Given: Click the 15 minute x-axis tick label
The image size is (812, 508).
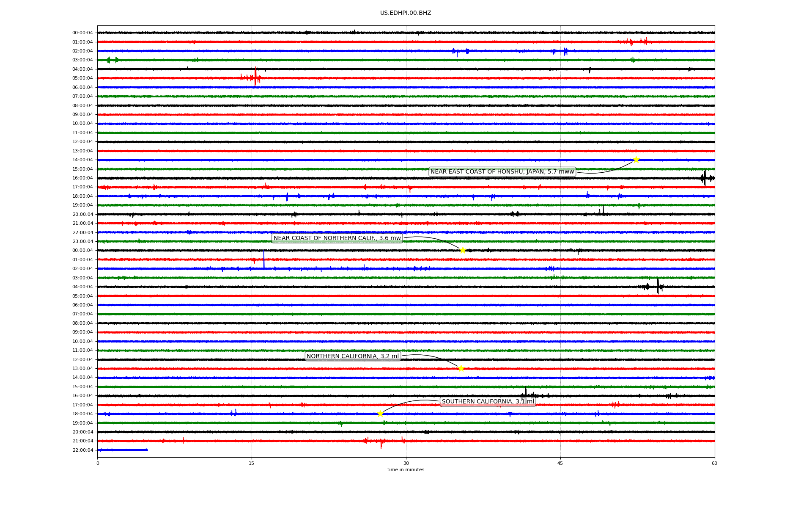Looking at the screenshot, I should tap(252, 463).
